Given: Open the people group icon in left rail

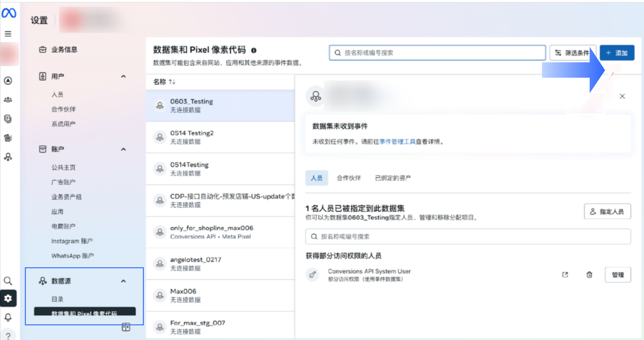Looking at the screenshot, I should point(8,100).
